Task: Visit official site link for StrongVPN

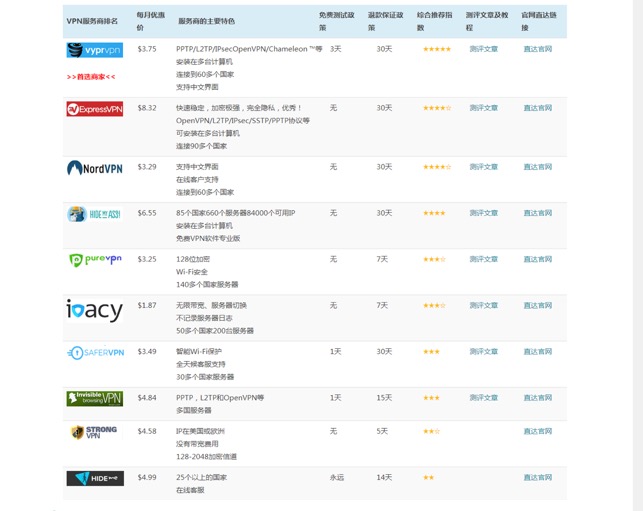Action: [538, 431]
